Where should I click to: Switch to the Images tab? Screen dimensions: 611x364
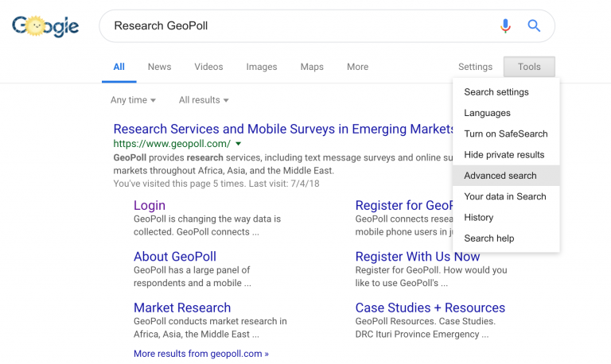262,67
